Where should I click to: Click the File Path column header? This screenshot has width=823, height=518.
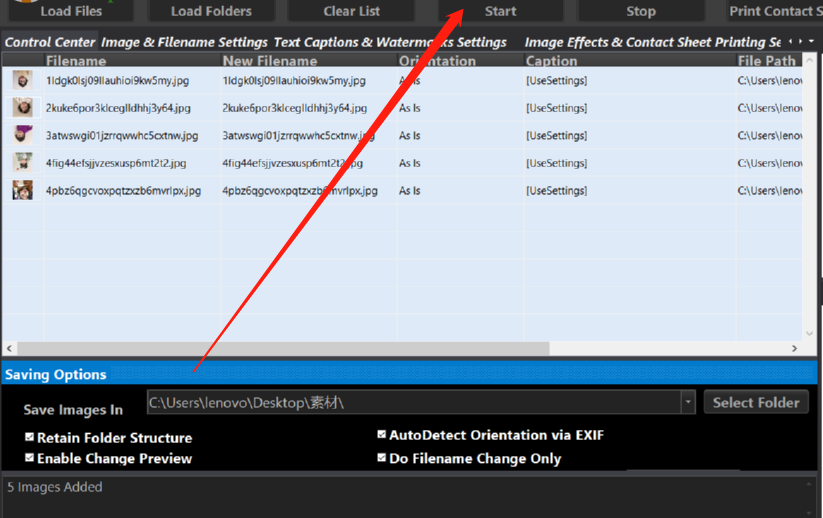(767, 61)
